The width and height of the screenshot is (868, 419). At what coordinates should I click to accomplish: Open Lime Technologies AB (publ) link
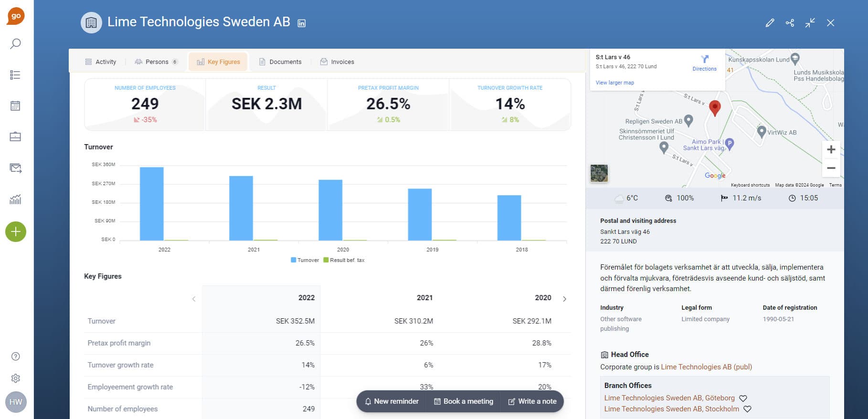707,367
